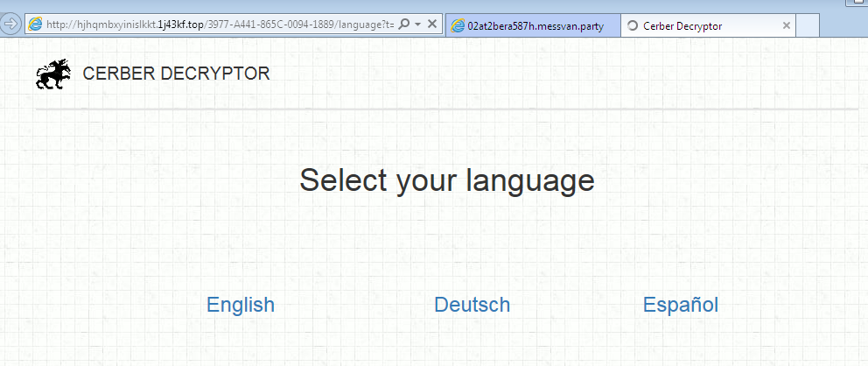Open a new tab with the blank tab button

point(808,25)
